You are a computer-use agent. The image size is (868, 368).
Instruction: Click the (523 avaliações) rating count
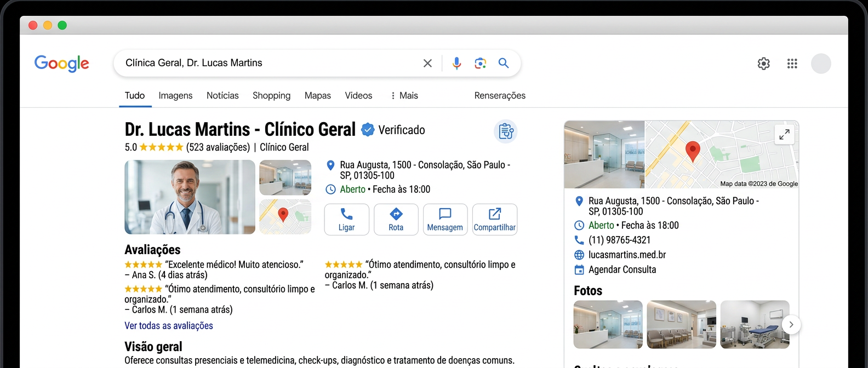[x=218, y=147]
